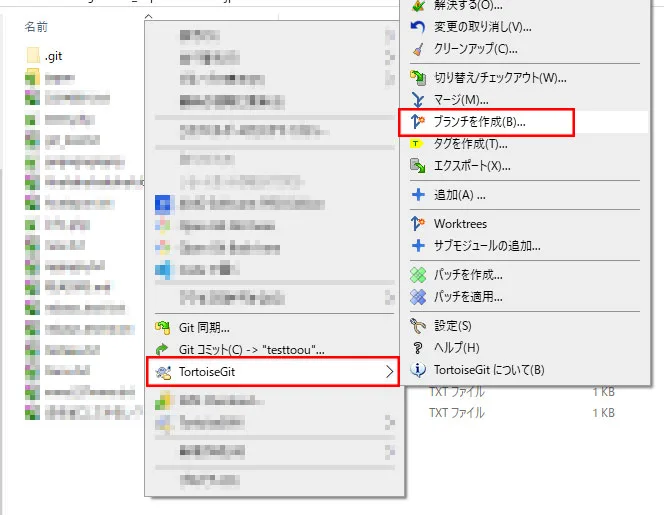Click the export icon
The width and height of the screenshot is (664, 515).
(418, 166)
